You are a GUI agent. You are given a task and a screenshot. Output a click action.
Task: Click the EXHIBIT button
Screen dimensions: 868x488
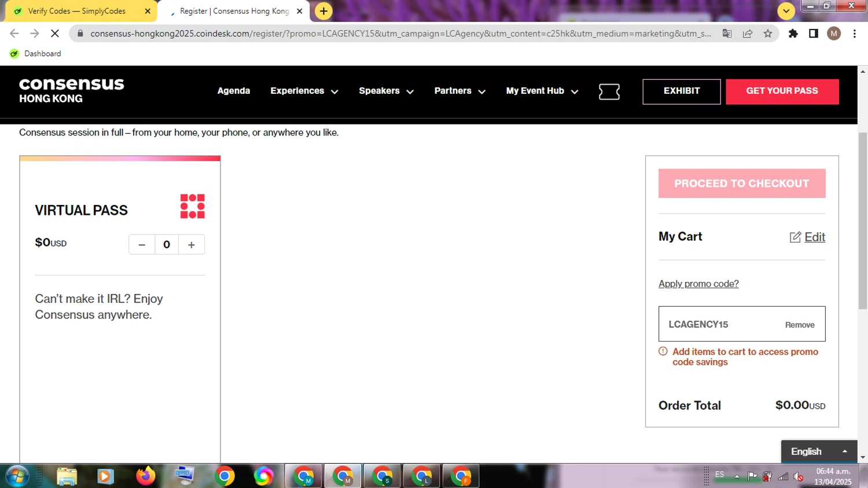(681, 91)
